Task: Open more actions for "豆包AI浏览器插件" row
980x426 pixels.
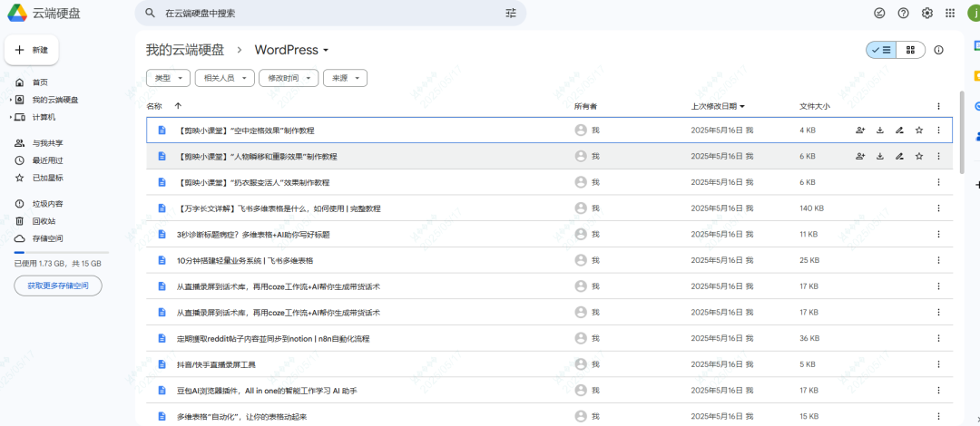Action: click(x=938, y=391)
